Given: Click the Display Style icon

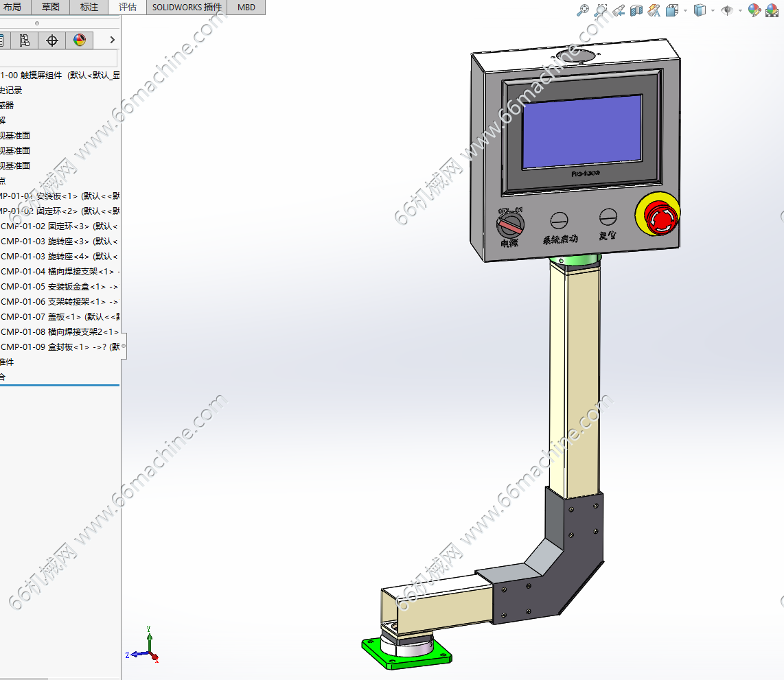Looking at the screenshot, I should 700,10.
